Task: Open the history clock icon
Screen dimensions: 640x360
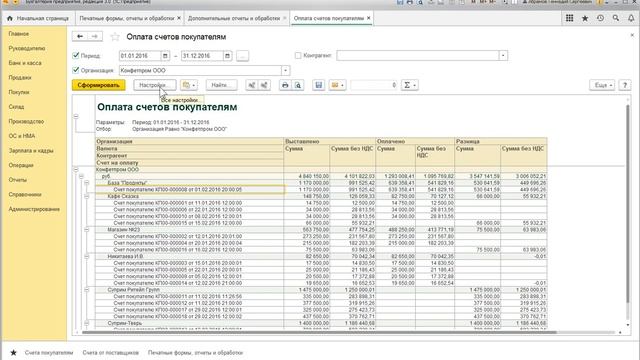Action: point(600,18)
